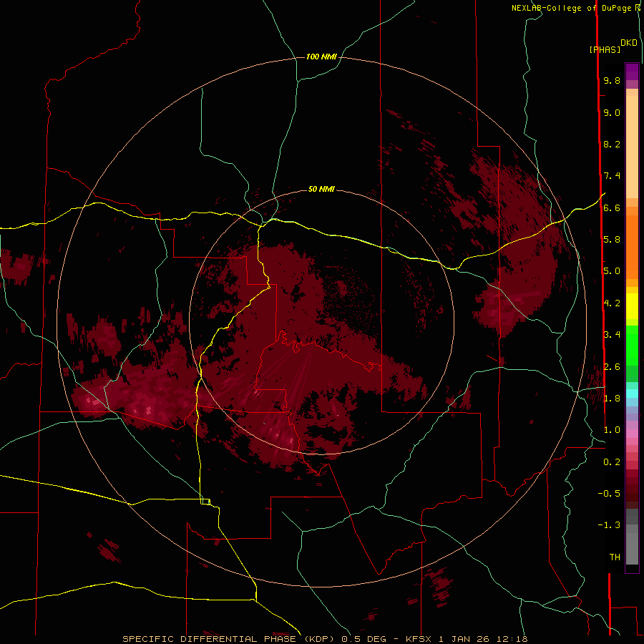Click the cyan segment of color bar

(x=632, y=394)
